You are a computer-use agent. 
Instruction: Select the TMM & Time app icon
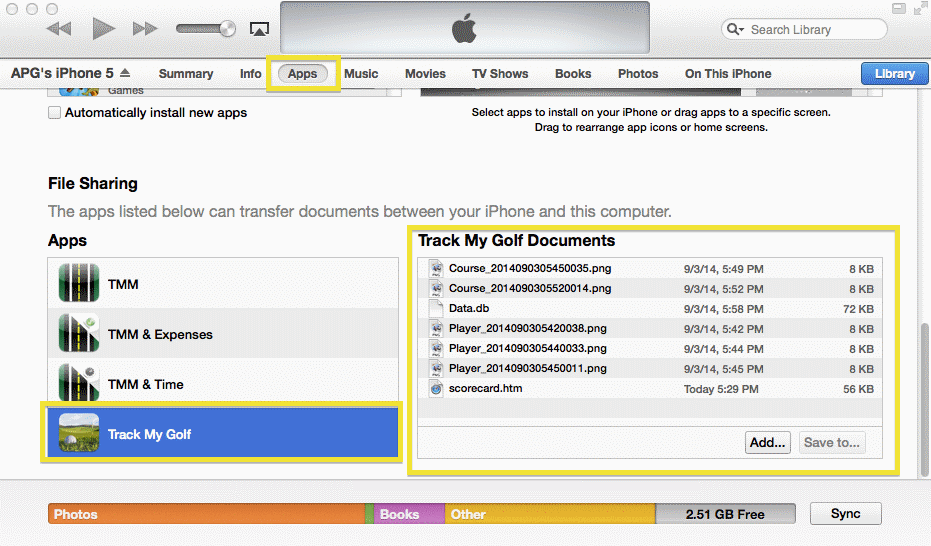(x=79, y=383)
